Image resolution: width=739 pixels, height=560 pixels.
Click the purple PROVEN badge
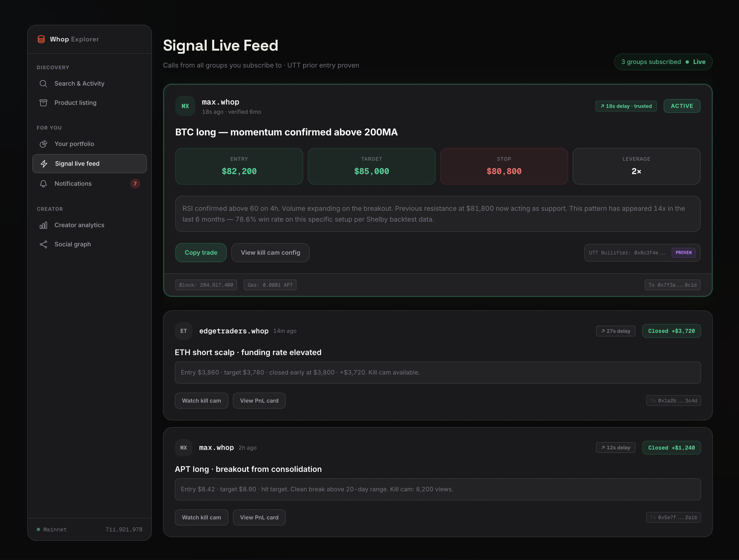[x=684, y=252]
